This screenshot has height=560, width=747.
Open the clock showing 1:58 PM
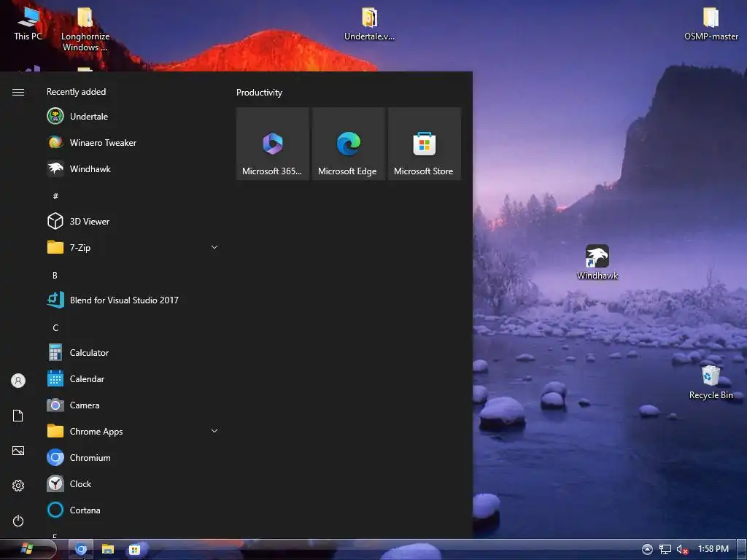[713, 548]
